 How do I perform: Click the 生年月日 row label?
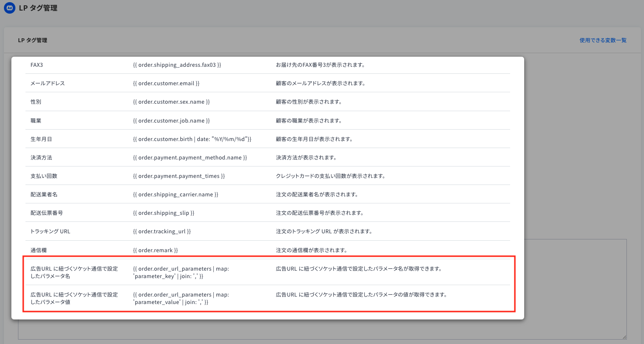click(x=42, y=139)
